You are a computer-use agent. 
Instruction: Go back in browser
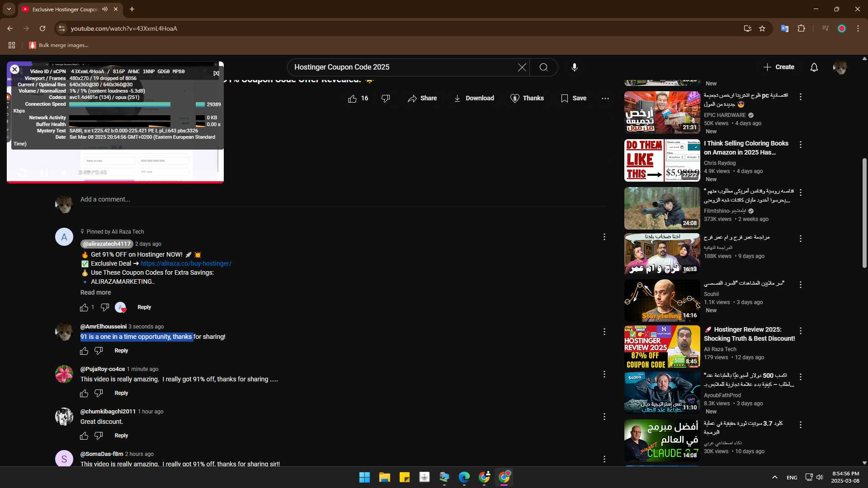10,28
